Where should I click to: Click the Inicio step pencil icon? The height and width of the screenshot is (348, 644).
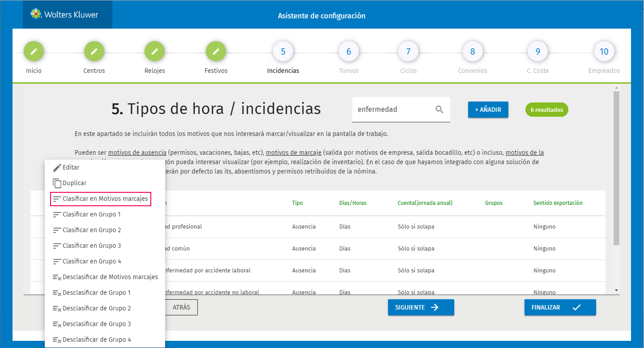coord(34,51)
